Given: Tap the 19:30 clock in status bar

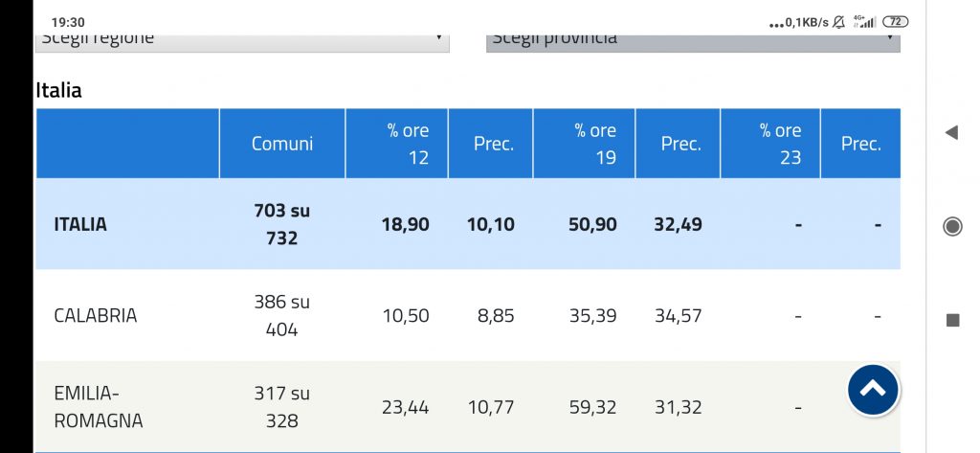Looking at the screenshot, I should pyautogui.click(x=68, y=22).
